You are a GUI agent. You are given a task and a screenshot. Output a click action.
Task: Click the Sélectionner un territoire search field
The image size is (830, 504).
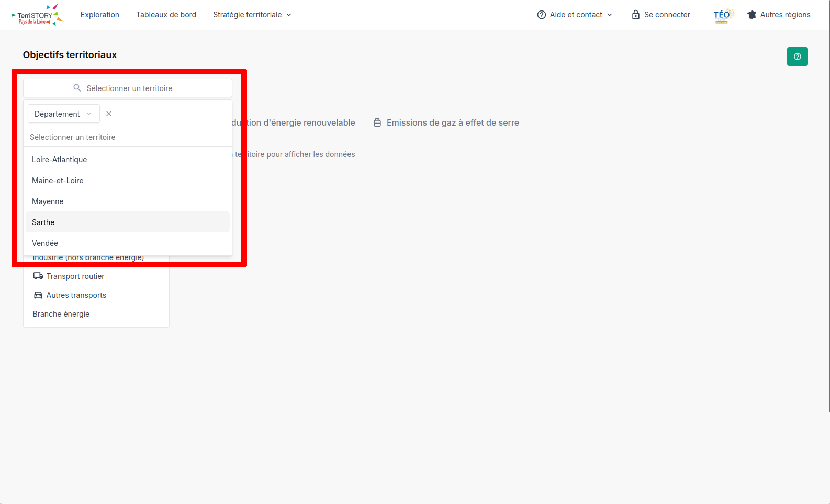click(x=128, y=88)
